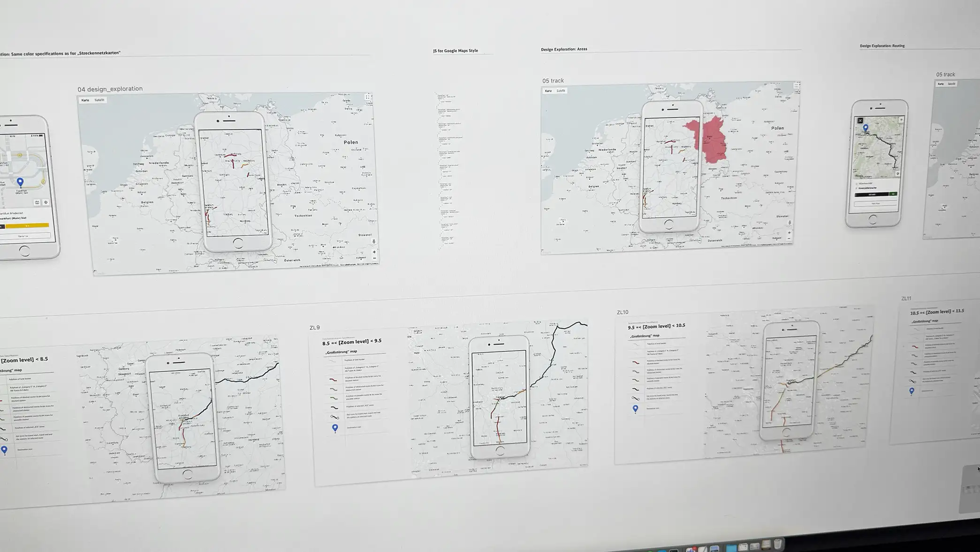Select the 'ZL11' artboard label
This screenshot has height=552, width=980.
click(x=905, y=299)
